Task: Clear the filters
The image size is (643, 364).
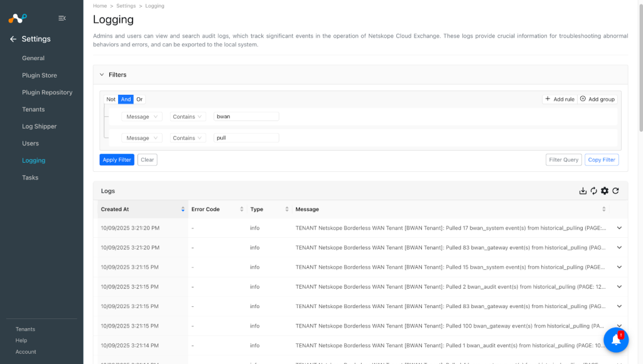Action: click(147, 160)
